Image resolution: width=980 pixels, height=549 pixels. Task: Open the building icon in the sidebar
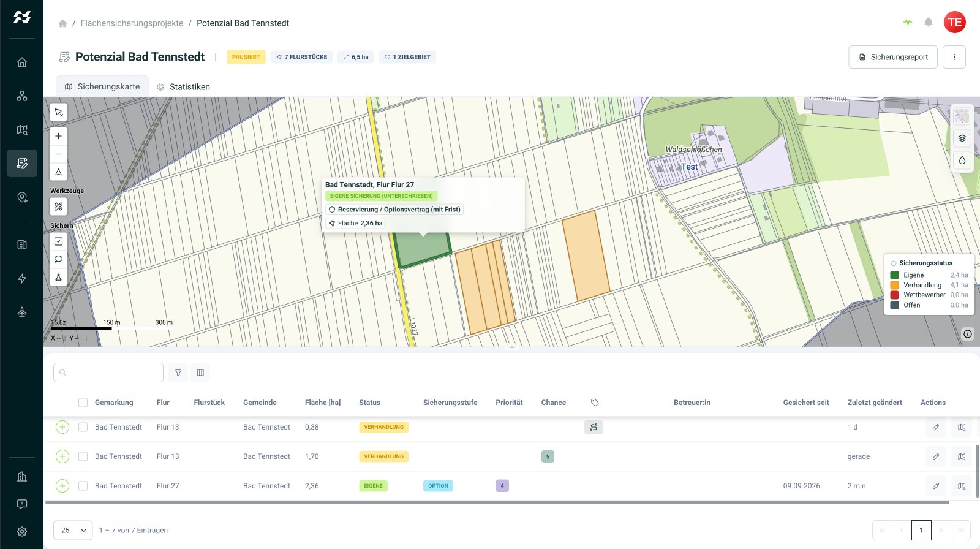(22, 477)
